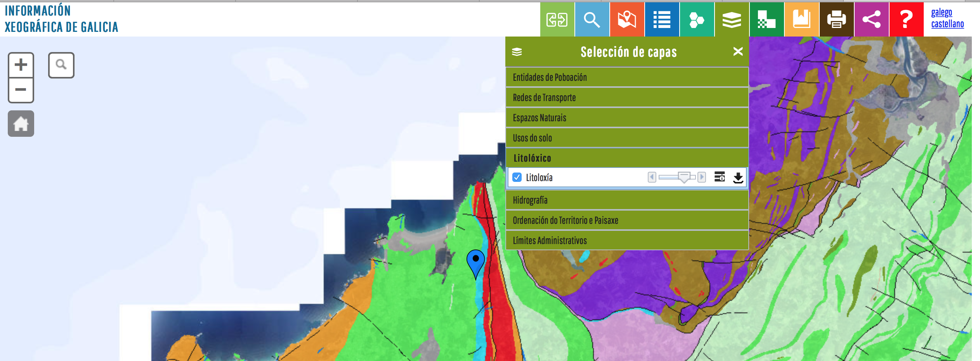Expand the Usos do solo group

point(627,138)
